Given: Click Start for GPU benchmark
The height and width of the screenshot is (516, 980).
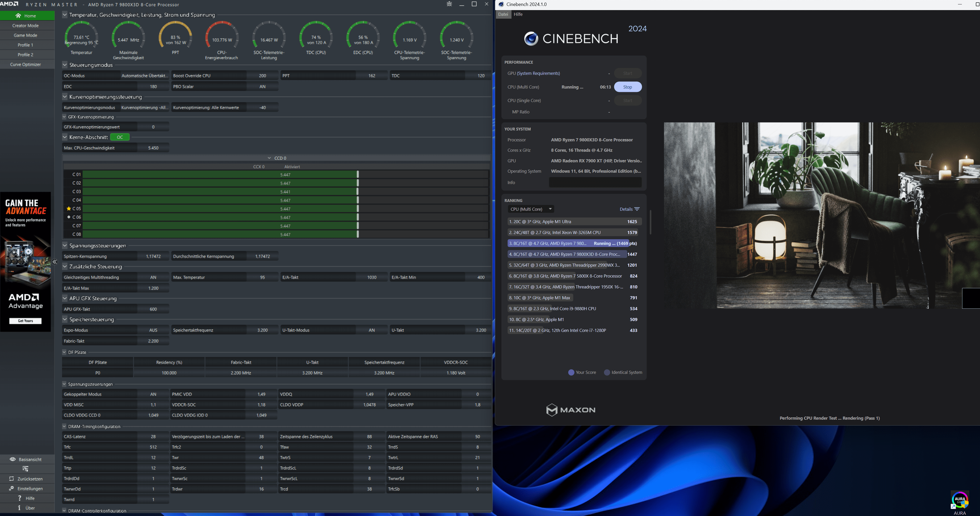Looking at the screenshot, I should pyautogui.click(x=628, y=73).
